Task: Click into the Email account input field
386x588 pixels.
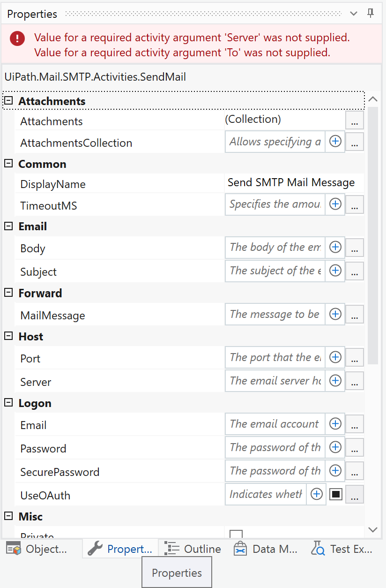Action: (275, 424)
